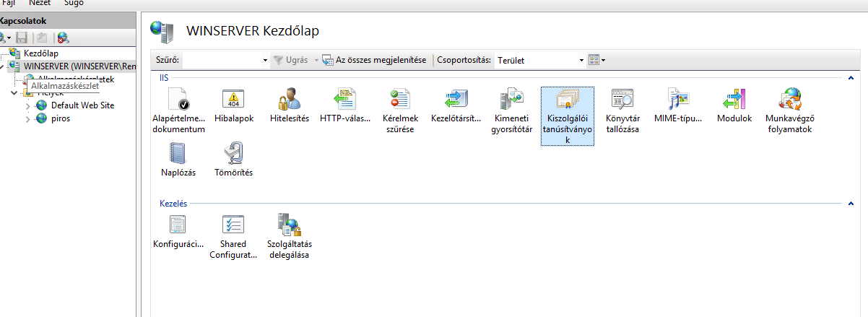
Task: Expand the piros site node
Action: [x=28, y=119]
